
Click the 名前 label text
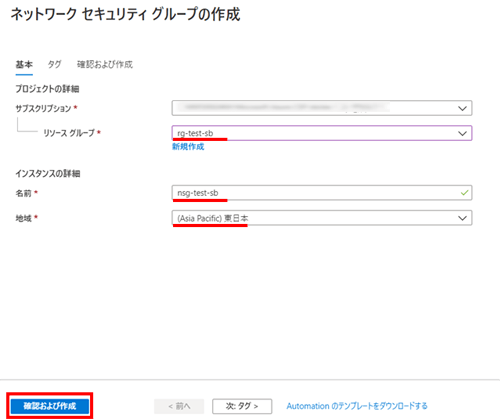[23, 193]
